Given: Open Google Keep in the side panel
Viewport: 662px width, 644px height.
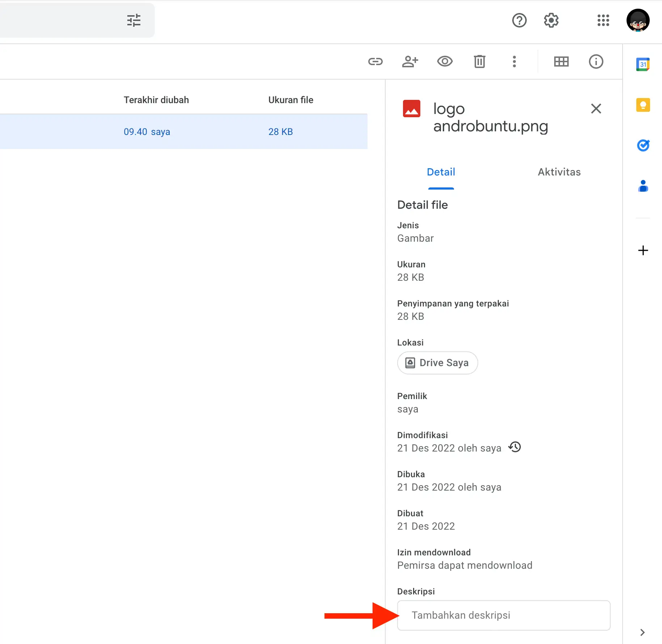Looking at the screenshot, I should (x=644, y=105).
